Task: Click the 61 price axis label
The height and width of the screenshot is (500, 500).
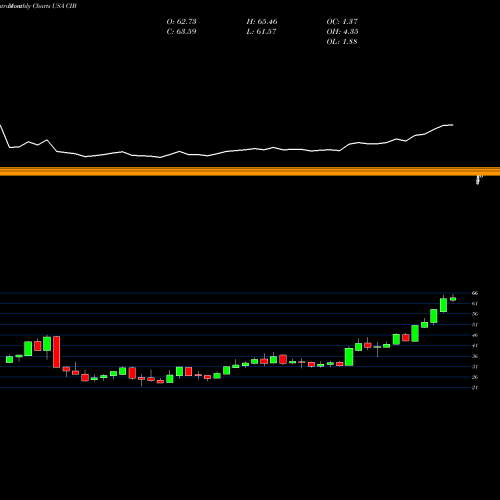Action: pyautogui.click(x=475, y=303)
